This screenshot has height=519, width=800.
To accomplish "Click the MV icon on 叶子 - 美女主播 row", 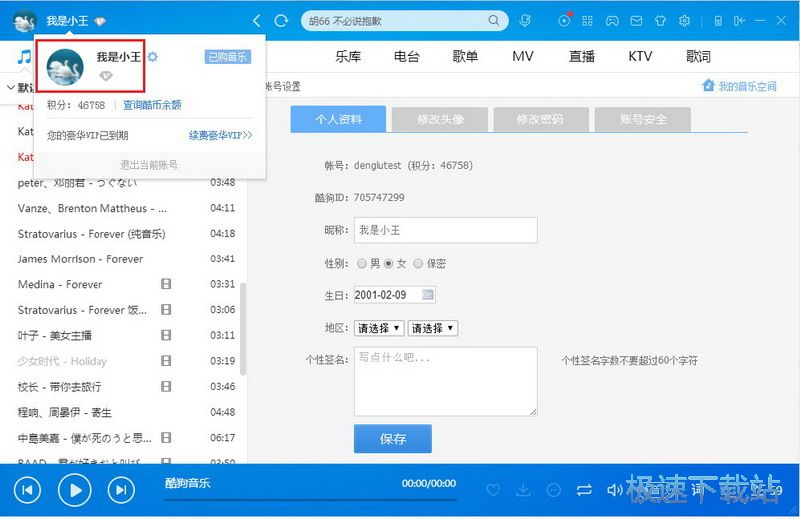I will (166, 335).
